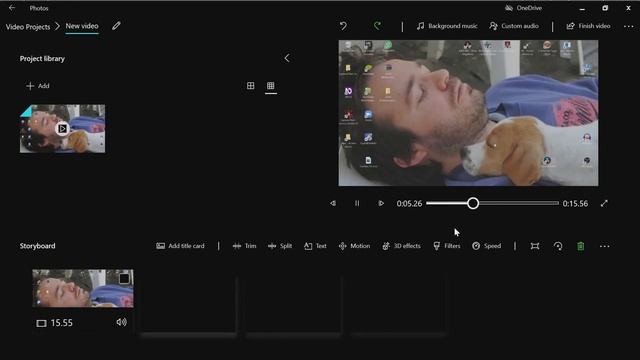The image size is (640, 360).
Task: Click the New video project title
Action: [x=82, y=26]
